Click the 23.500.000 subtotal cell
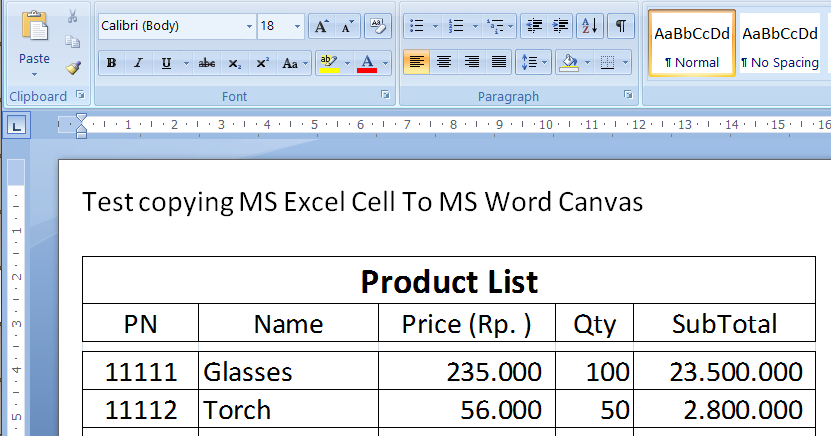 tap(724, 371)
